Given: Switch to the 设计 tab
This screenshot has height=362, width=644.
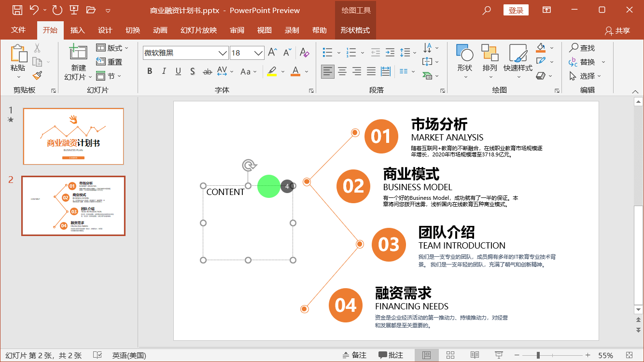Looking at the screenshot, I should [105, 30].
